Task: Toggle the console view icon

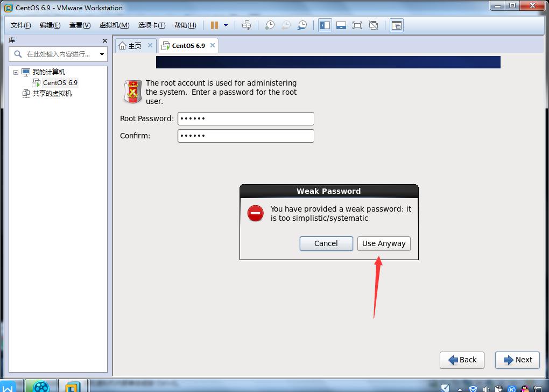Action: [396, 25]
